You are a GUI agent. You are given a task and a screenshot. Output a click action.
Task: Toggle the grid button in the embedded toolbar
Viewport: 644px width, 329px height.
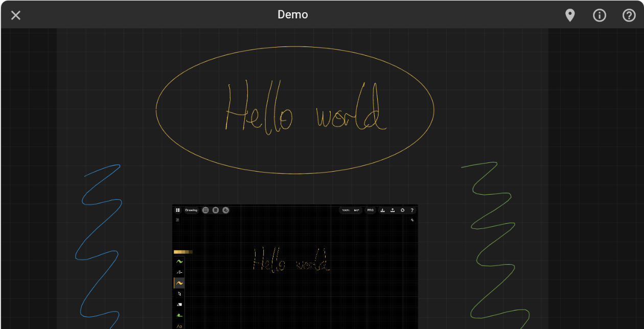pyautogui.click(x=205, y=210)
